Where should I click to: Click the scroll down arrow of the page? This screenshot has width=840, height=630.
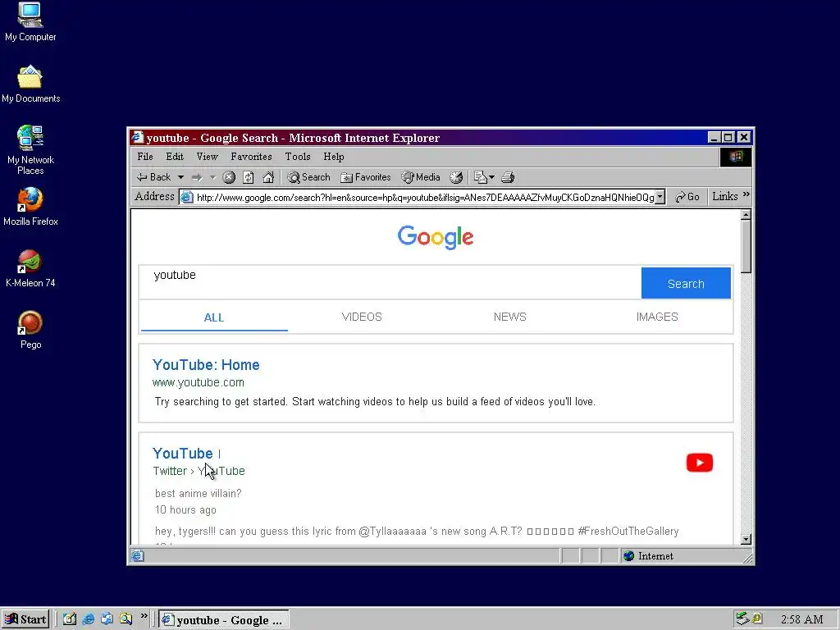tap(746, 540)
